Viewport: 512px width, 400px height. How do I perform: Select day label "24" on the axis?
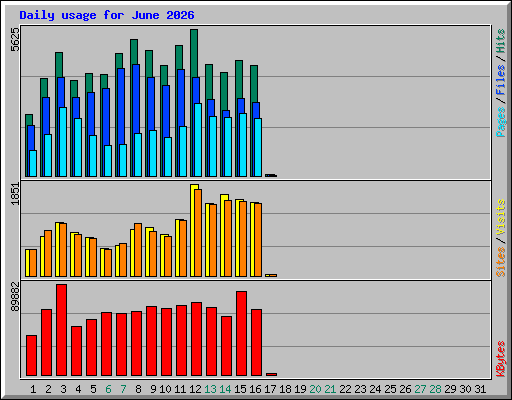(375, 389)
